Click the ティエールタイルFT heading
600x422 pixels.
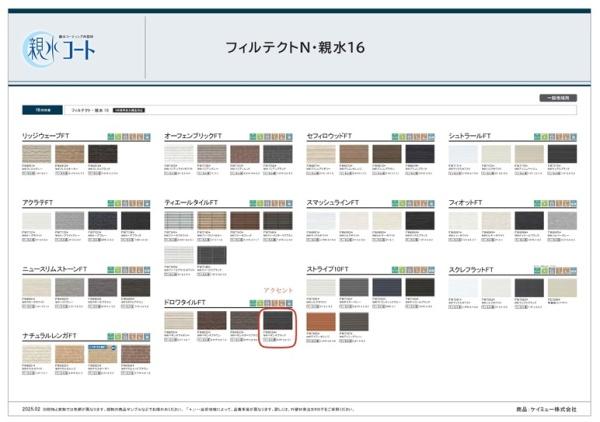pyautogui.click(x=191, y=203)
